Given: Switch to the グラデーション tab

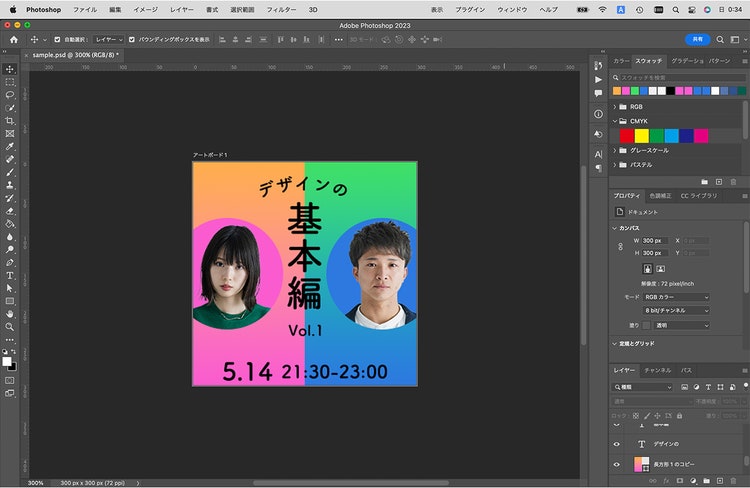Looking at the screenshot, I should 687,61.
